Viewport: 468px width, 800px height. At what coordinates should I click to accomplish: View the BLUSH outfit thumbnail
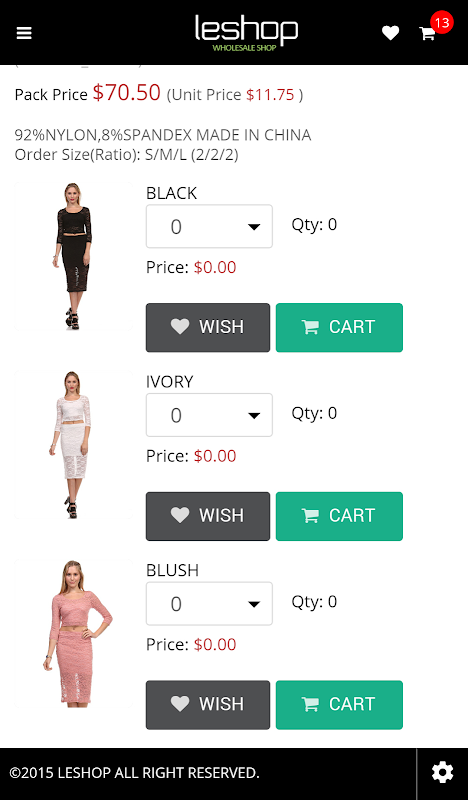point(73,633)
